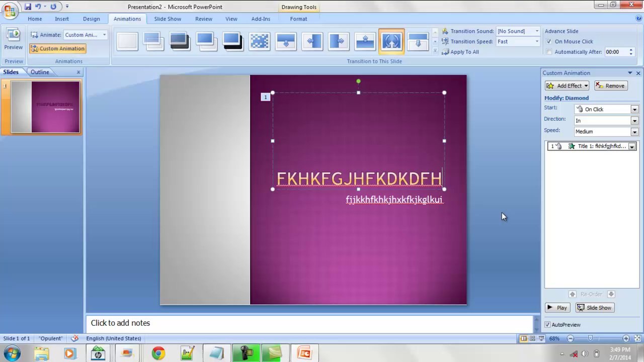This screenshot has width=644, height=362.
Task: Select the highlighted rotating-arrows transition
Action: tap(391, 41)
